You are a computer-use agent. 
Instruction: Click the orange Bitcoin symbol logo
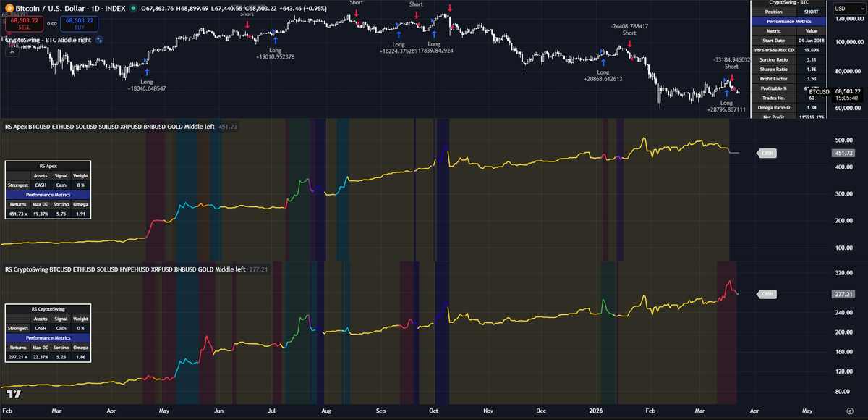[9, 8]
